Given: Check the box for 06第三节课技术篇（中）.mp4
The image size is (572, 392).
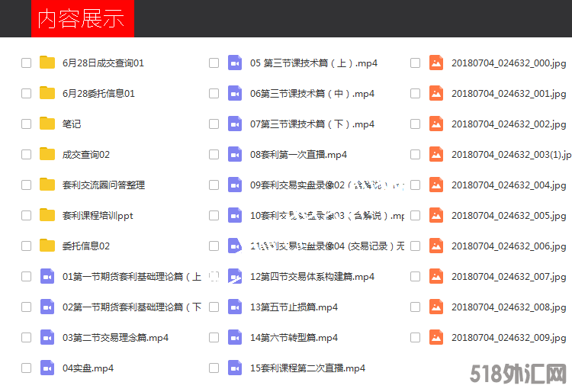Looking at the screenshot, I should [214, 93].
